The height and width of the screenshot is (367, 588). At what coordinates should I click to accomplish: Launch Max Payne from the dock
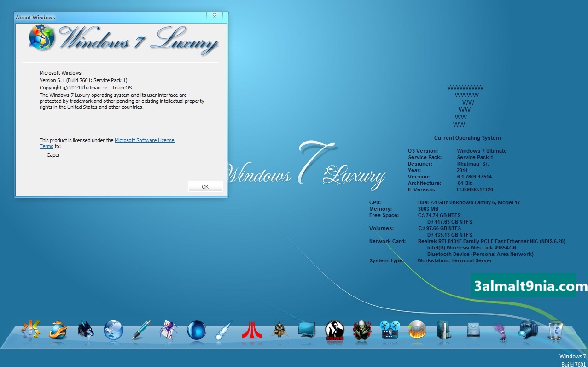pos(335,330)
